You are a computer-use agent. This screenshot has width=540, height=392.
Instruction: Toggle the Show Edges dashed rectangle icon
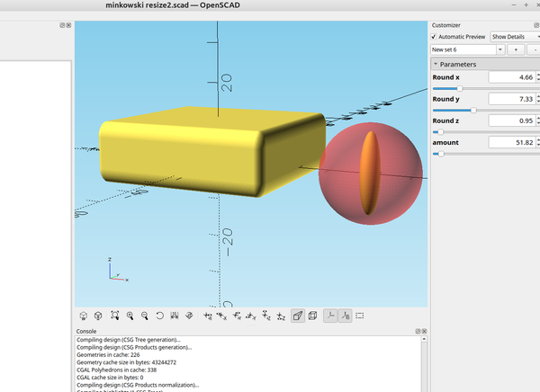360,316
